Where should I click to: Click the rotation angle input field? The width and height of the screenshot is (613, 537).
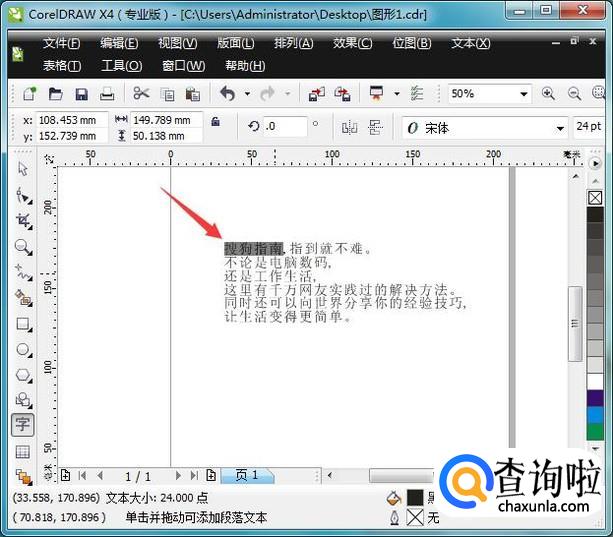[x=285, y=126]
